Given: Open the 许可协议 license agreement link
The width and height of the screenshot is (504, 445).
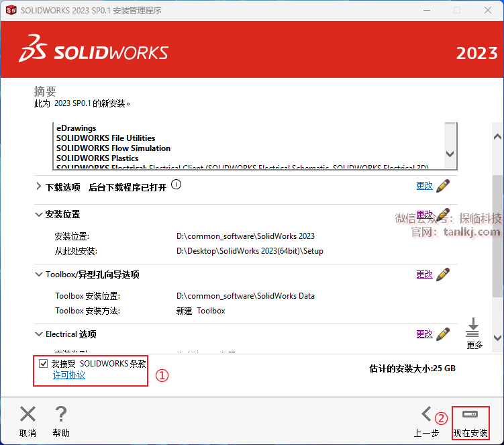Looking at the screenshot, I should pyautogui.click(x=68, y=375).
